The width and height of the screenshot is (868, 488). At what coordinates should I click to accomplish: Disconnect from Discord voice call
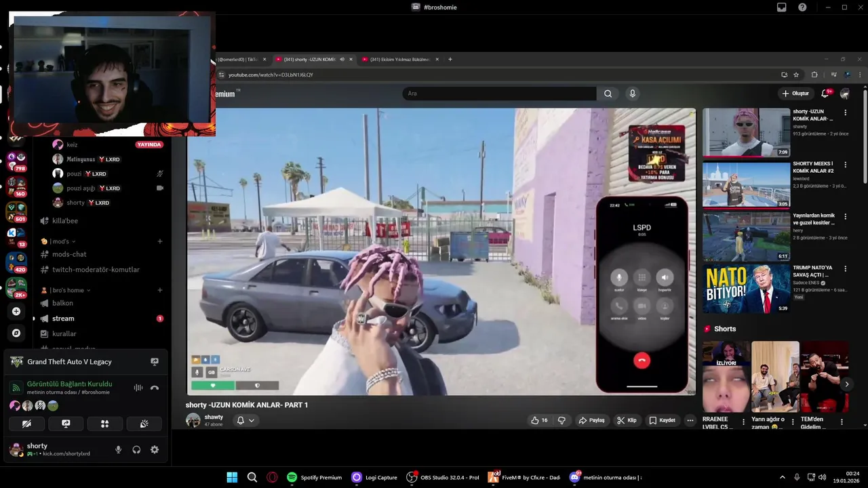[x=155, y=388]
